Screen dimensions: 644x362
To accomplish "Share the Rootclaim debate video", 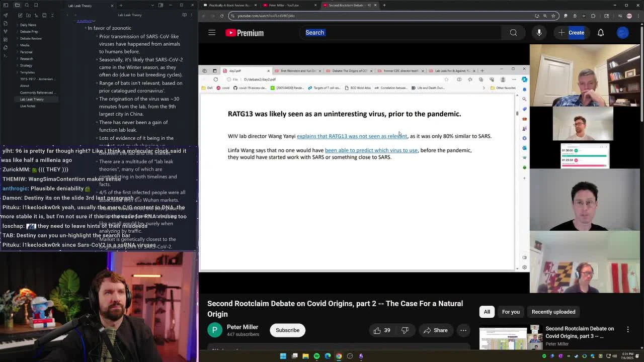I will pyautogui.click(x=436, y=330).
